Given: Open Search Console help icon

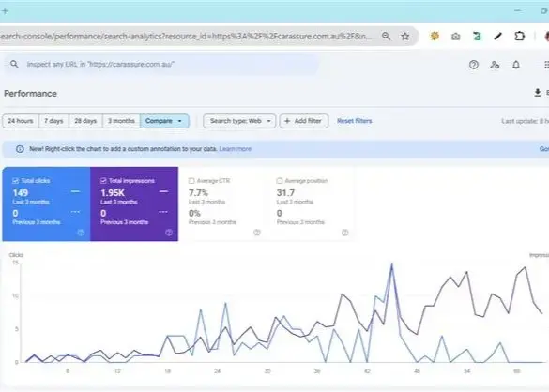Looking at the screenshot, I should pos(473,65).
